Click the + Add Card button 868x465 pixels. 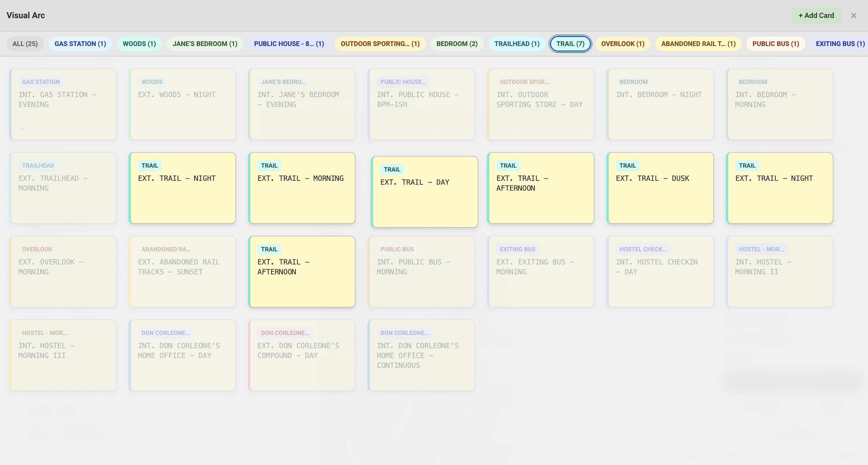click(816, 16)
